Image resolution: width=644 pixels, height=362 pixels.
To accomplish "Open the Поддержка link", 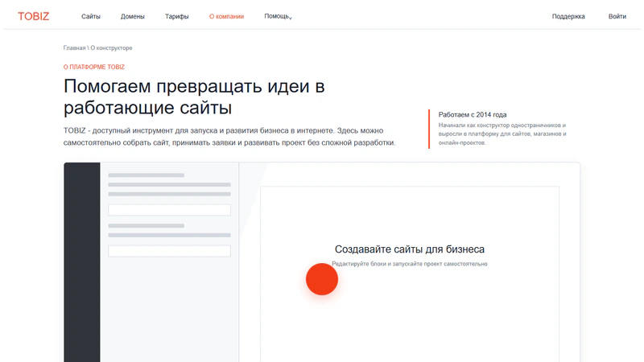I will tap(568, 16).
